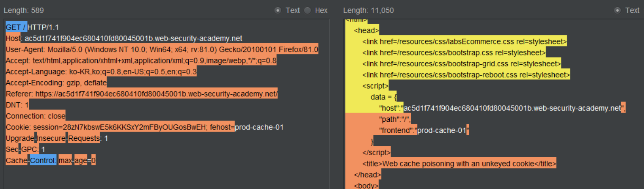Click the title tag line in response
The image size is (644, 189).
point(459,164)
